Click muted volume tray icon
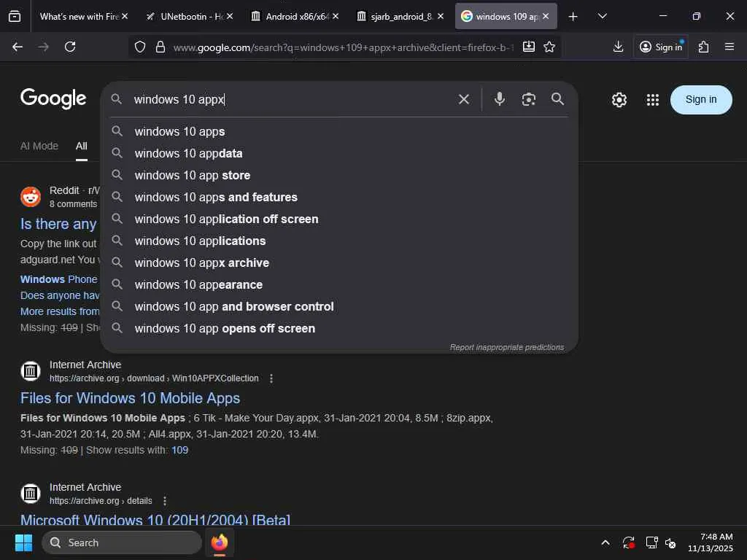747x560 pixels. pos(671,542)
